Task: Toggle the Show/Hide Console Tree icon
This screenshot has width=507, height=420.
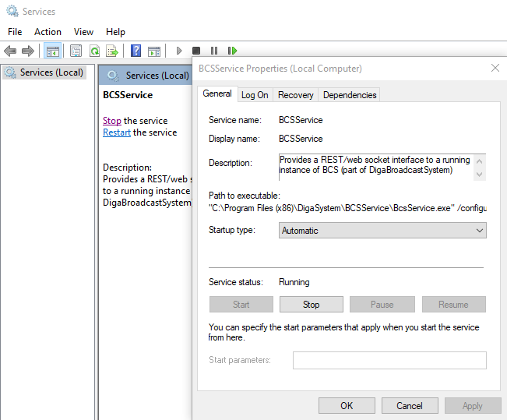Action: (53, 51)
